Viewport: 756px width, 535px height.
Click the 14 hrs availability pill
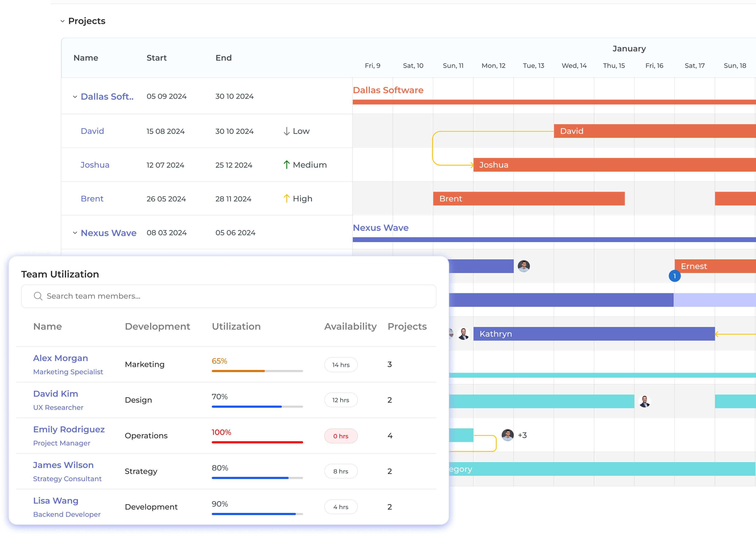point(341,365)
